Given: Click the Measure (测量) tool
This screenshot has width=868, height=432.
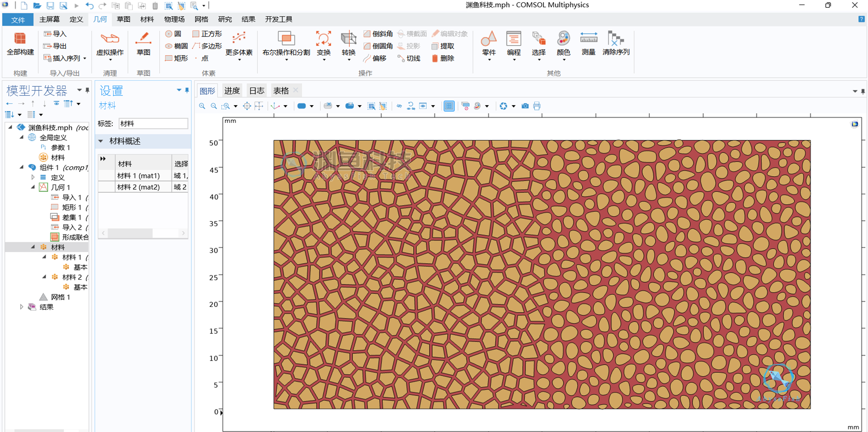Looking at the screenshot, I should [x=589, y=44].
